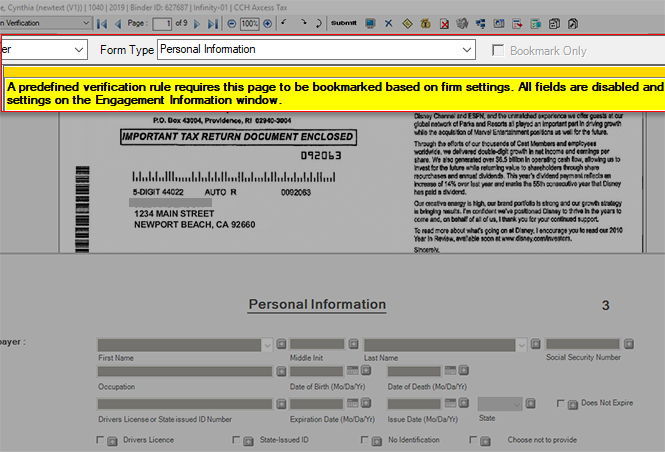Click the bookmark icon next to Drivers License number field
Screen dimensions: 665x452
(281, 404)
